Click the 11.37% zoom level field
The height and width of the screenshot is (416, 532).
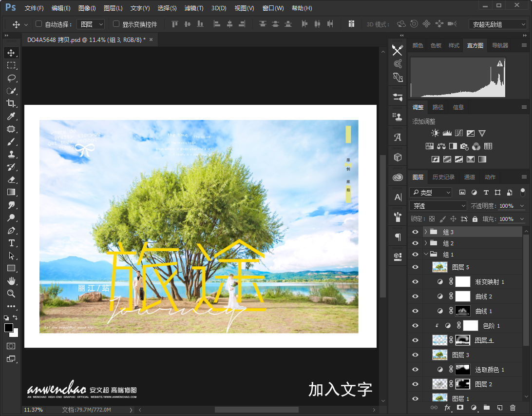(33, 410)
